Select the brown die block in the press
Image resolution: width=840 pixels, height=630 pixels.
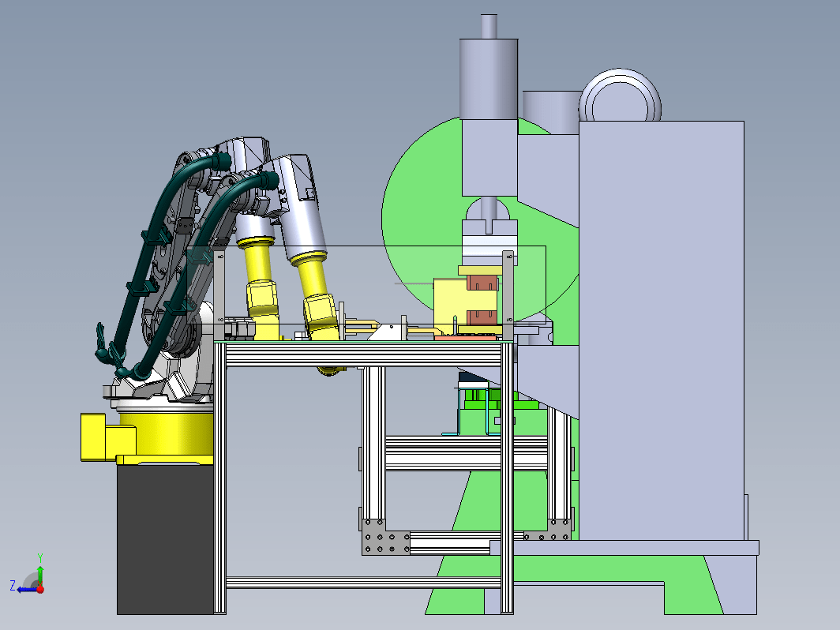pos(482,283)
